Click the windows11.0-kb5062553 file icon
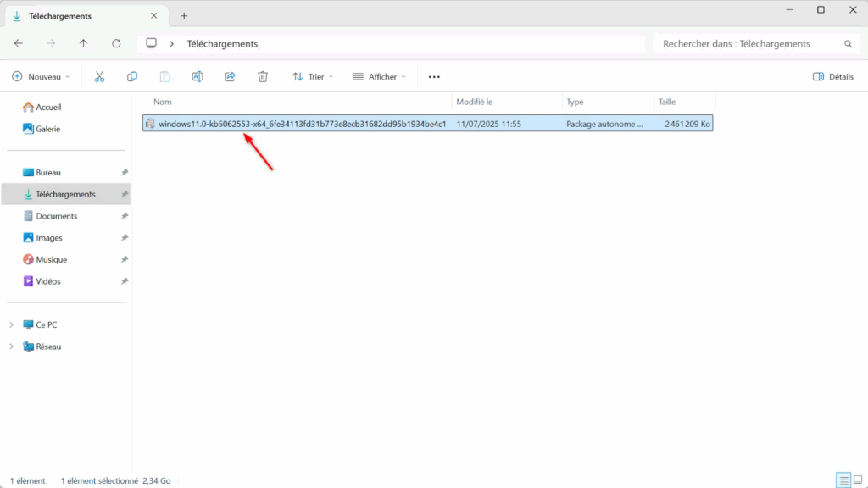The height and width of the screenshot is (488, 868). click(150, 124)
